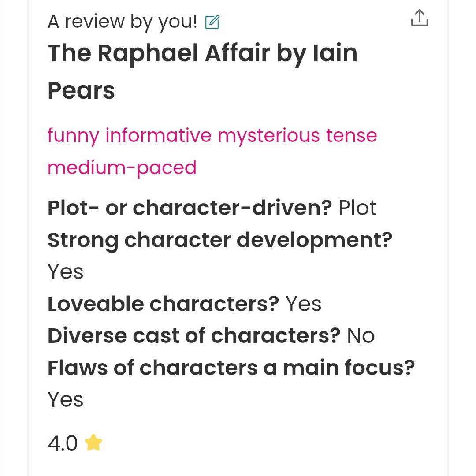Click the 'Plot' answer text
The height and width of the screenshot is (476, 476).
(357, 208)
